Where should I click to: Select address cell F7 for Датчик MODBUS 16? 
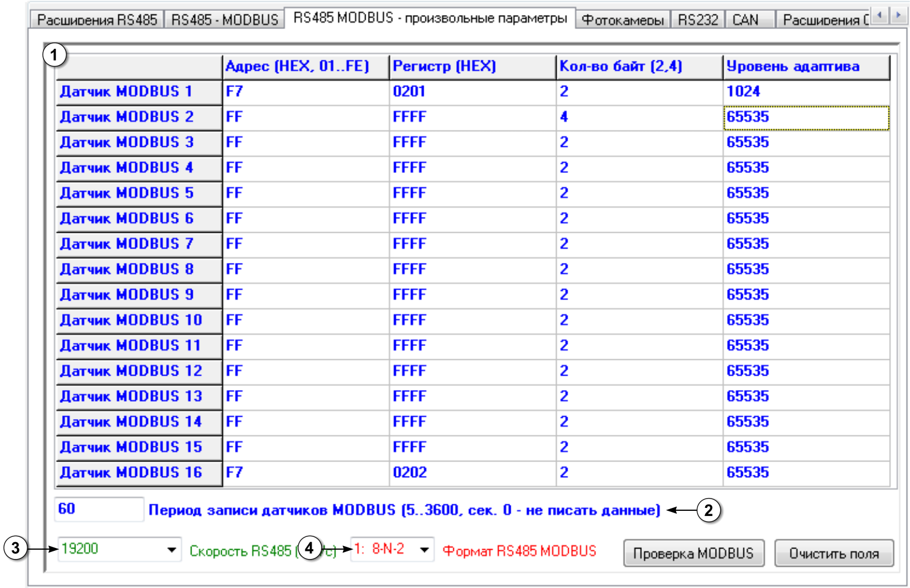click(306, 473)
